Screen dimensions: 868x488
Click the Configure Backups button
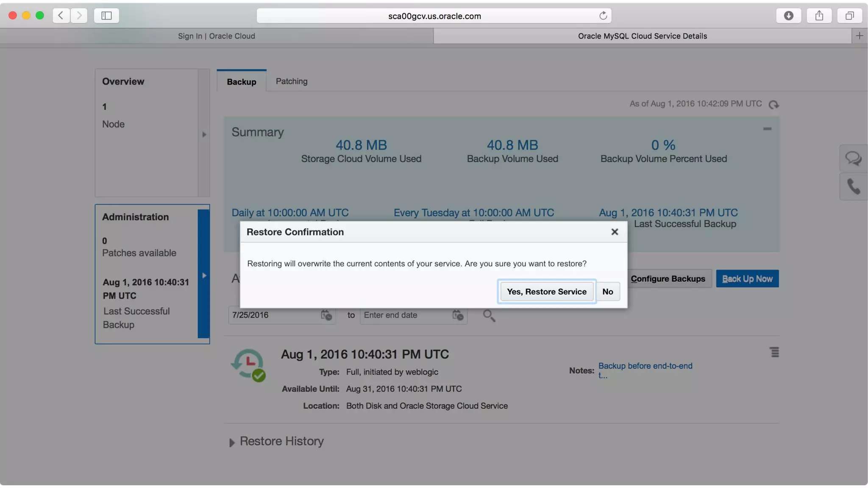668,279
